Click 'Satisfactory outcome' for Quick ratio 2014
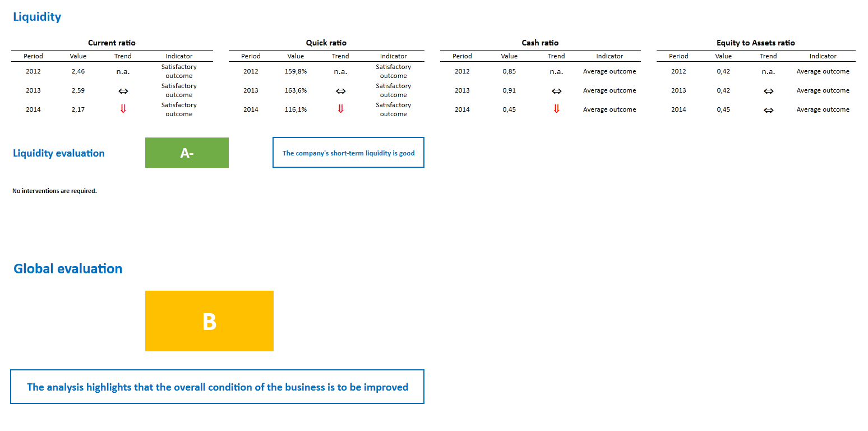868x431 pixels. coord(394,109)
